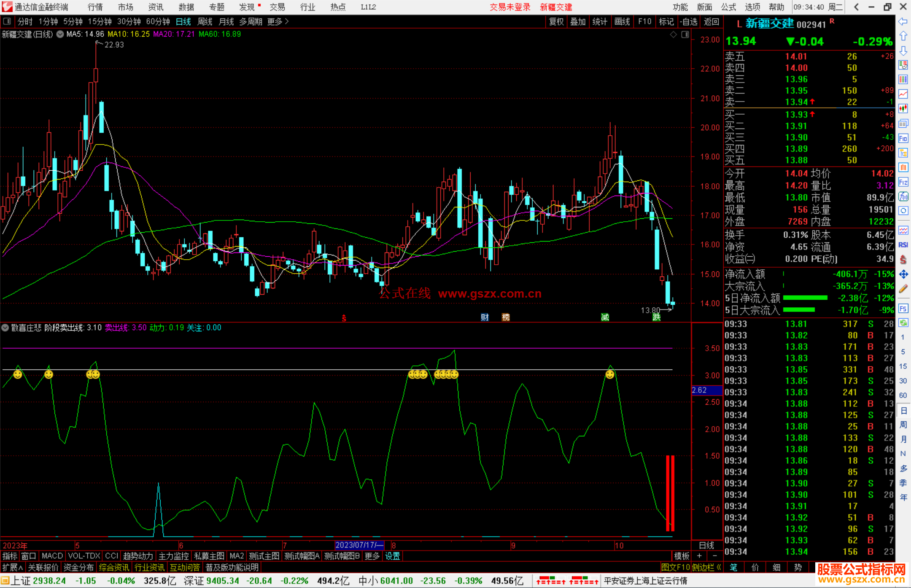Click the 复权 button
911x588 pixels.
tap(556, 21)
